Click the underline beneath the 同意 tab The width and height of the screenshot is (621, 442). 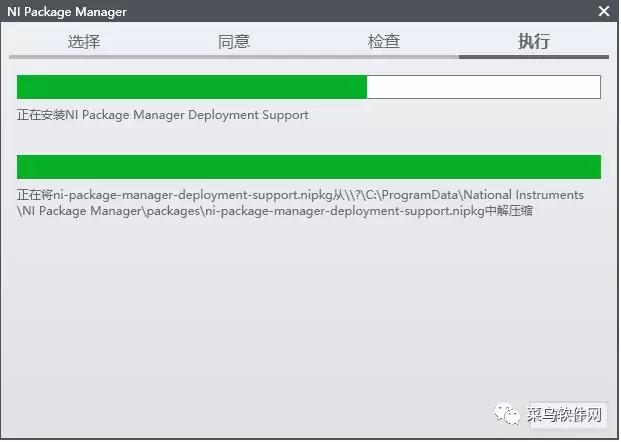coord(234,57)
